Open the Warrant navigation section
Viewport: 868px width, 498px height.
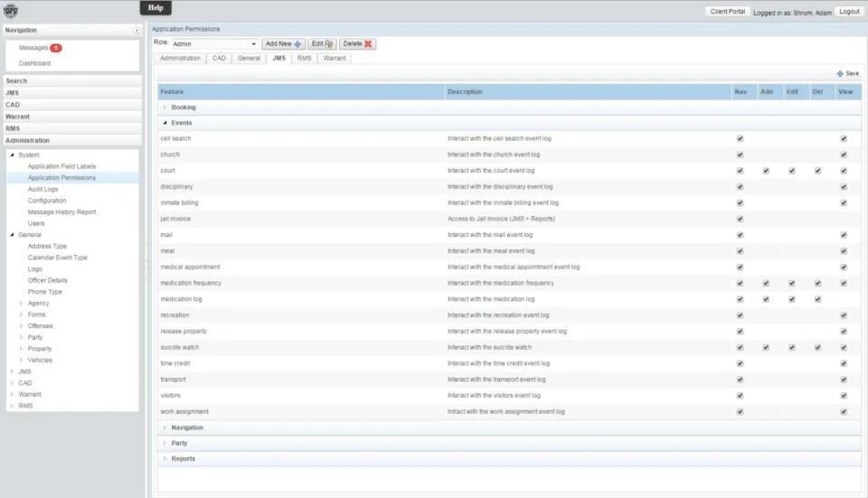pyautogui.click(x=72, y=117)
